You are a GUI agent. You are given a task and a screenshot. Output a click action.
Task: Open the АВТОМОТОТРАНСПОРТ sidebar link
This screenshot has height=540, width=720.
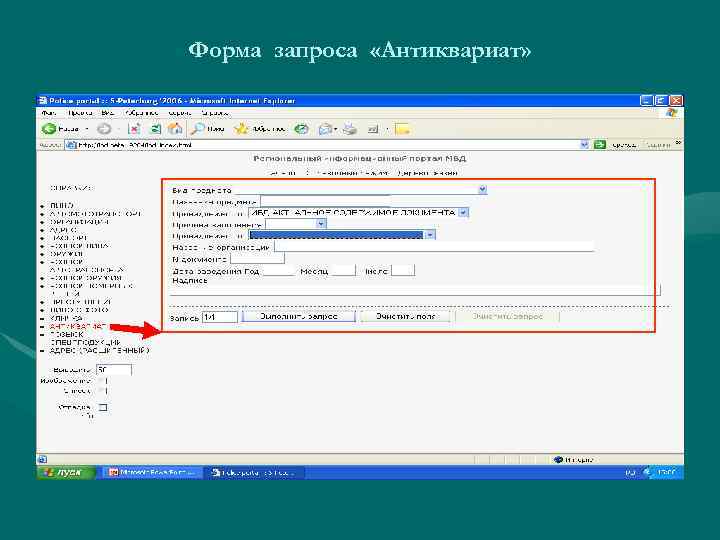96,214
